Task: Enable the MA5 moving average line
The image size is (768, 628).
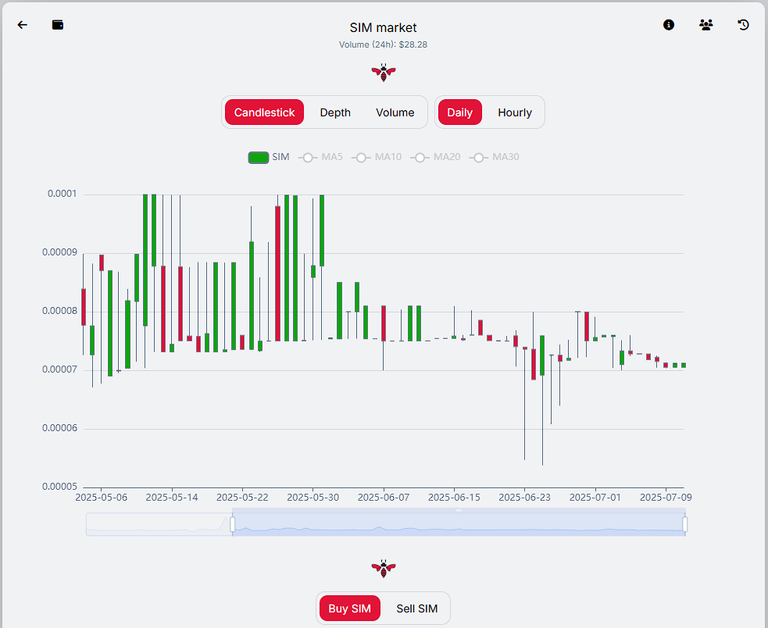Action: pos(320,157)
